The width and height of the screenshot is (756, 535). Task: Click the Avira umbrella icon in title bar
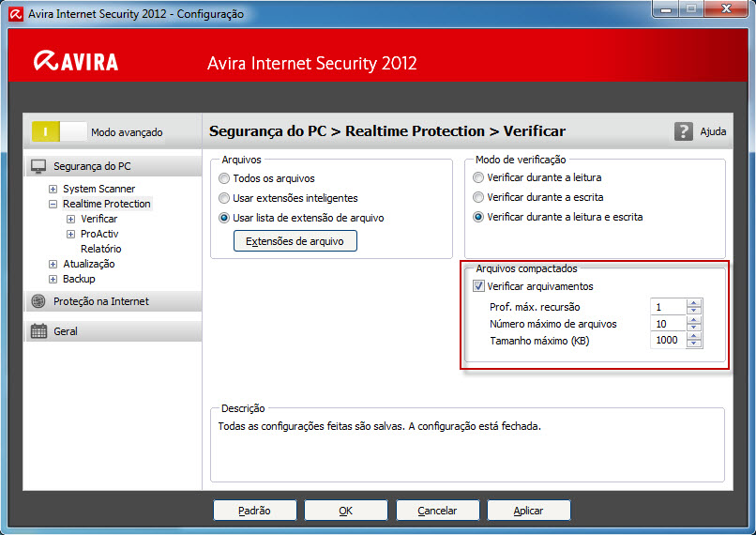click(16, 14)
